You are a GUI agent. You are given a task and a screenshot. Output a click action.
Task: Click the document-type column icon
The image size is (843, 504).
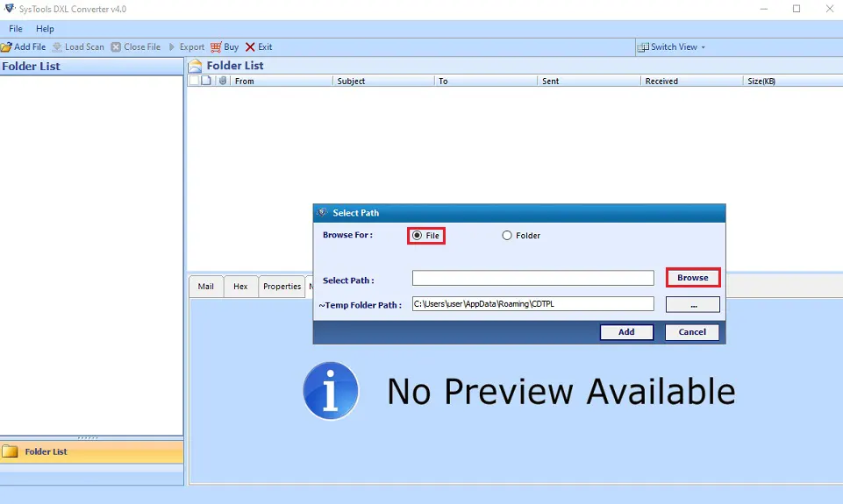(x=206, y=81)
